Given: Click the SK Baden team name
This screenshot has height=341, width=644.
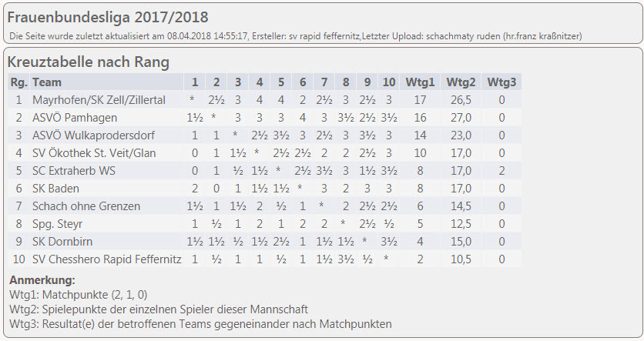Looking at the screenshot, I should click(x=55, y=189).
